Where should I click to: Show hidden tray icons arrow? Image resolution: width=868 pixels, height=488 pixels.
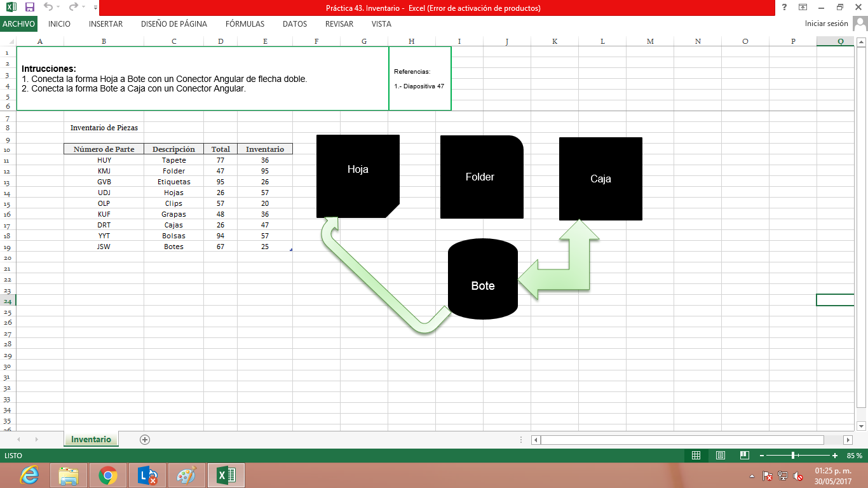(753, 475)
